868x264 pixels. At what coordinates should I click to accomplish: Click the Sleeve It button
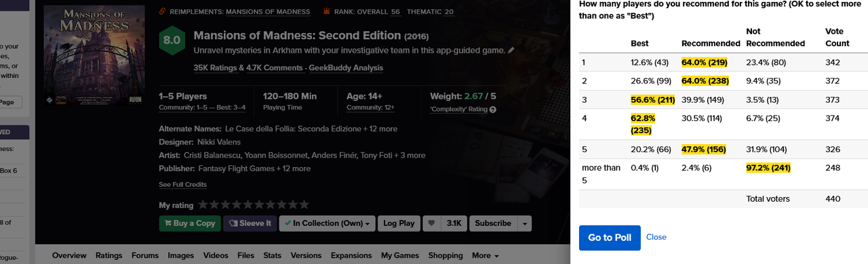pos(250,223)
